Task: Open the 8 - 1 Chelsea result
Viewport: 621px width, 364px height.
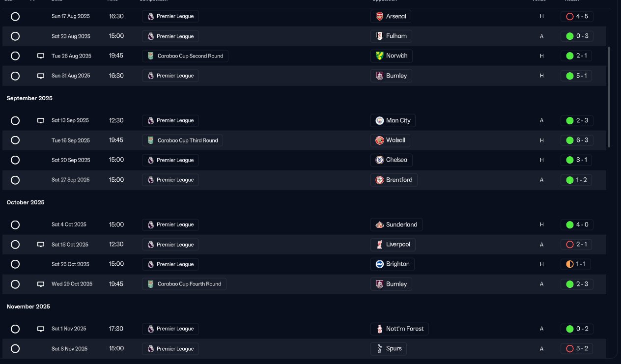Action: (x=576, y=160)
